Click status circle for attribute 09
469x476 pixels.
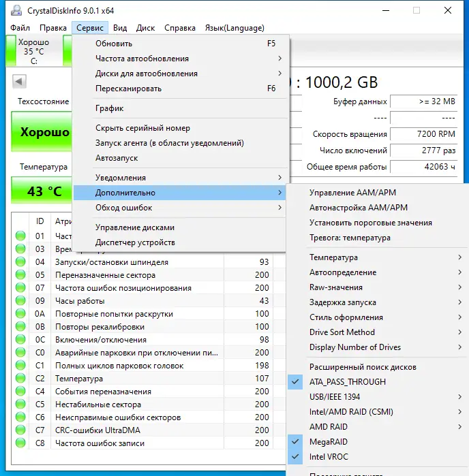coord(20,300)
